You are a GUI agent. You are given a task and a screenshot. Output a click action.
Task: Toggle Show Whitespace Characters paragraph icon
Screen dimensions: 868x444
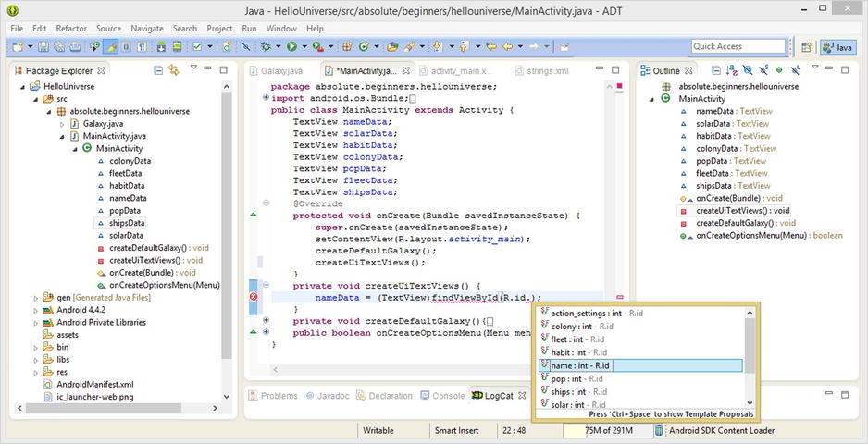pos(142,47)
